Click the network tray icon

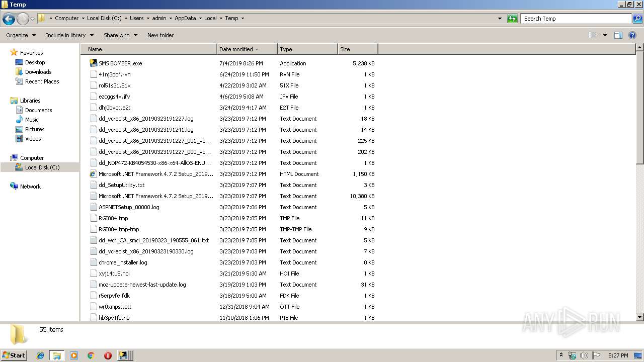tap(572, 355)
